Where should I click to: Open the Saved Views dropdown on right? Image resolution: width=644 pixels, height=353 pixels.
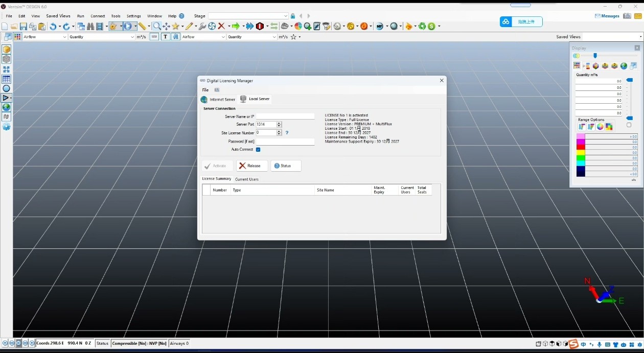click(x=640, y=37)
